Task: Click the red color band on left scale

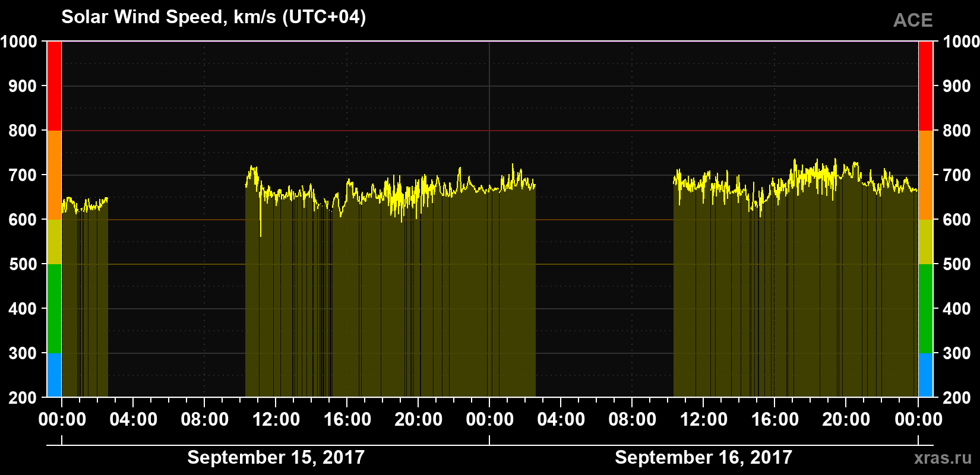Action: pyautogui.click(x=54, y=86)
